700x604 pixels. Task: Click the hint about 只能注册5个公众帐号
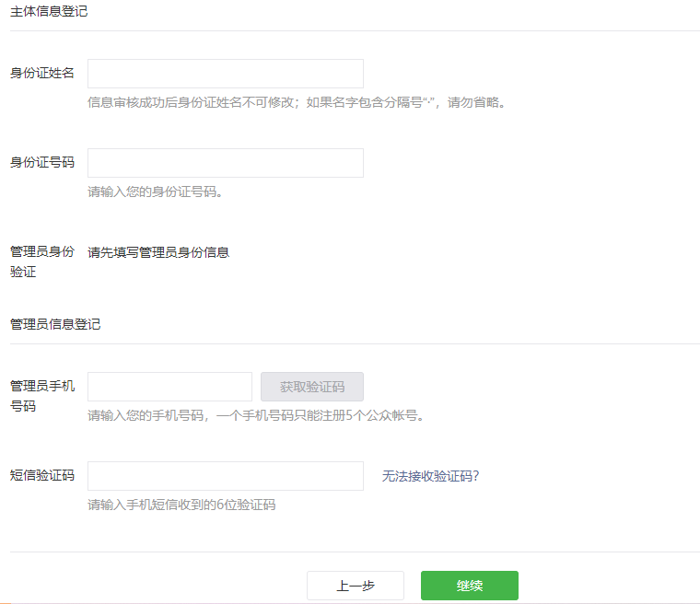256,415
